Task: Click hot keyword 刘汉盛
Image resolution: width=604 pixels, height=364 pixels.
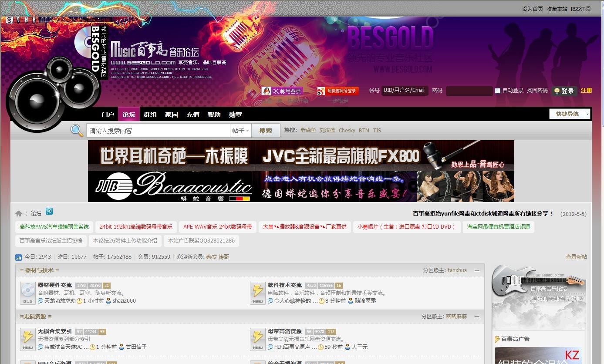Action: click(327, 131)
